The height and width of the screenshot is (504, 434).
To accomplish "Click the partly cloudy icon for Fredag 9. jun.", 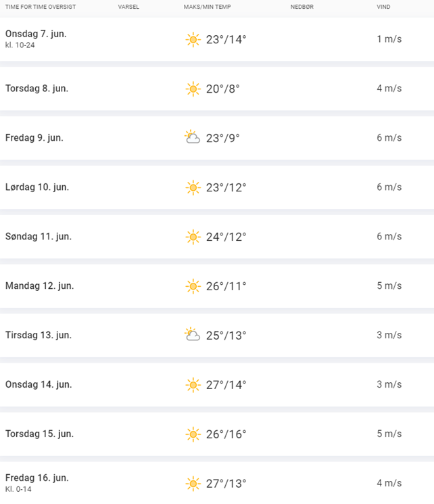I will coord(192,137).
